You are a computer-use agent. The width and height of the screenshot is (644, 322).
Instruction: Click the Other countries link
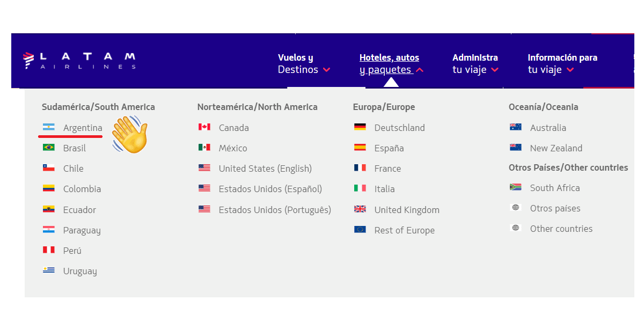[561, 229]
